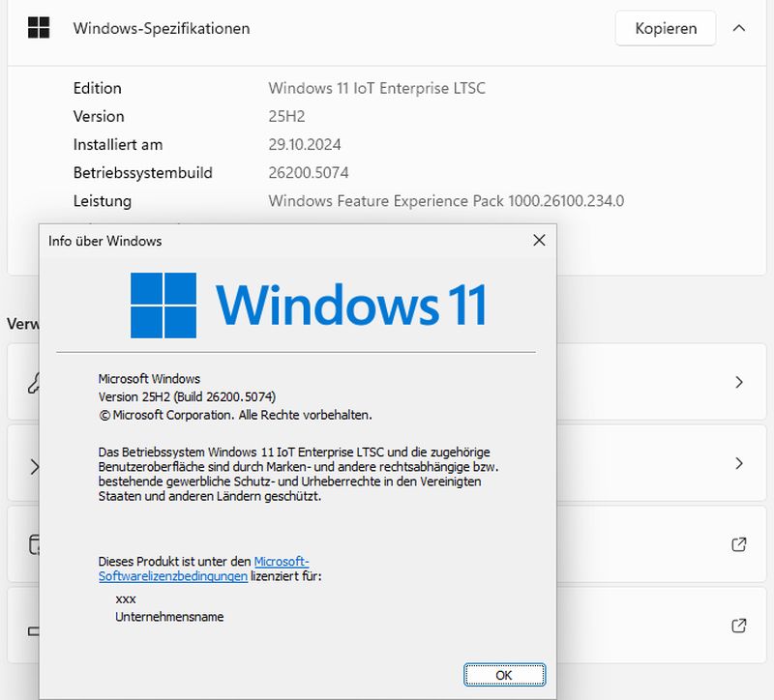Image resolution: width=774 pixels, height=700 pixels.
Task: Open the Microsoft-Softwarelizenzbedingungen link
Action: coord(204,569)
